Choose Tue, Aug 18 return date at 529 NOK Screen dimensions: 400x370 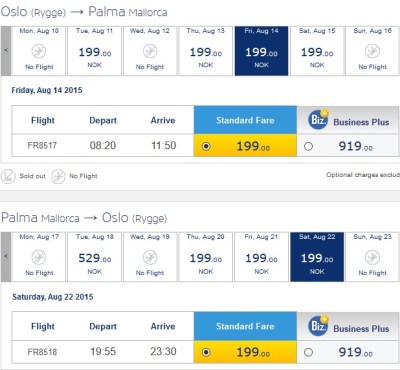tap(95, 257)
